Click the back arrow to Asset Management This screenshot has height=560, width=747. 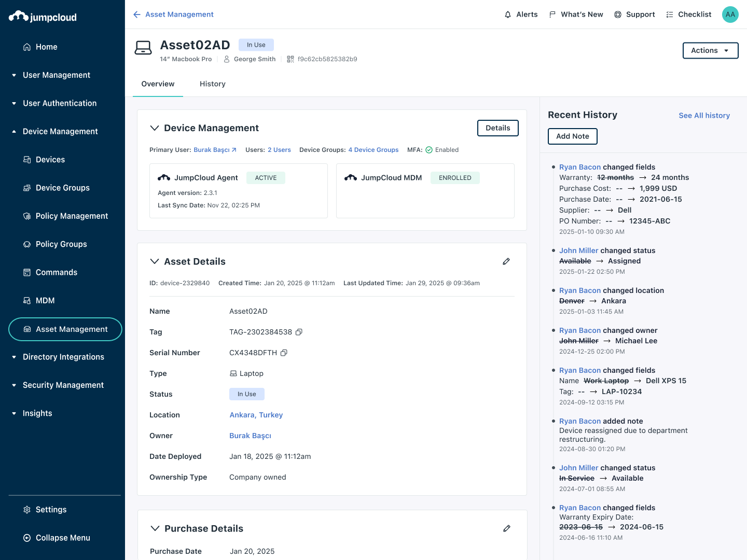coord(136,14)
